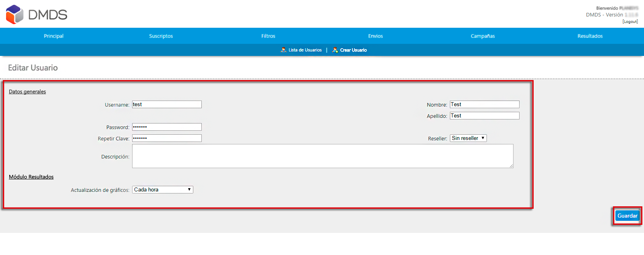644x255 pixels.
Task: Select the Repetir Clave field
Action: tap(167, 138)
